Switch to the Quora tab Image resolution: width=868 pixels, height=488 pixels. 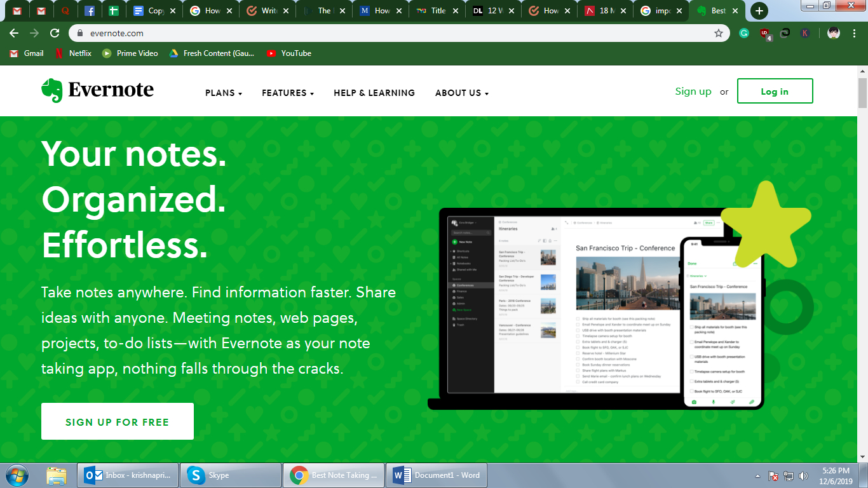tap(65, 11)
